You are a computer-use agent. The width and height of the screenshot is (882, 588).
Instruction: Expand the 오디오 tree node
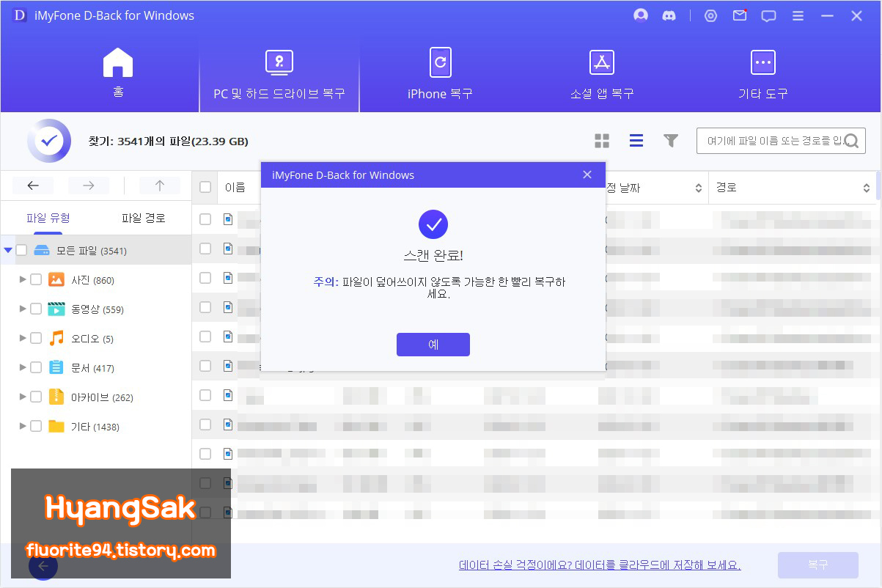click(x=23, y=338)
